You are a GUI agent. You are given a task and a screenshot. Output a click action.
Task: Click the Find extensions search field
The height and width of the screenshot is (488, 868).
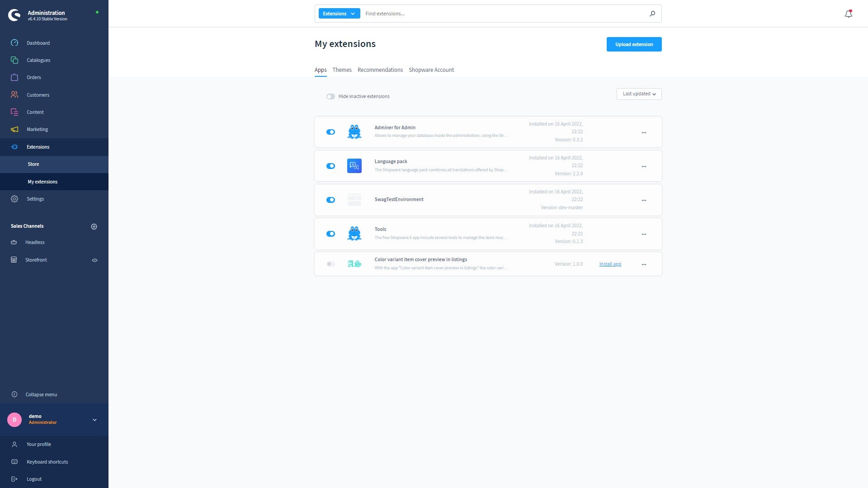click(505, 14)
